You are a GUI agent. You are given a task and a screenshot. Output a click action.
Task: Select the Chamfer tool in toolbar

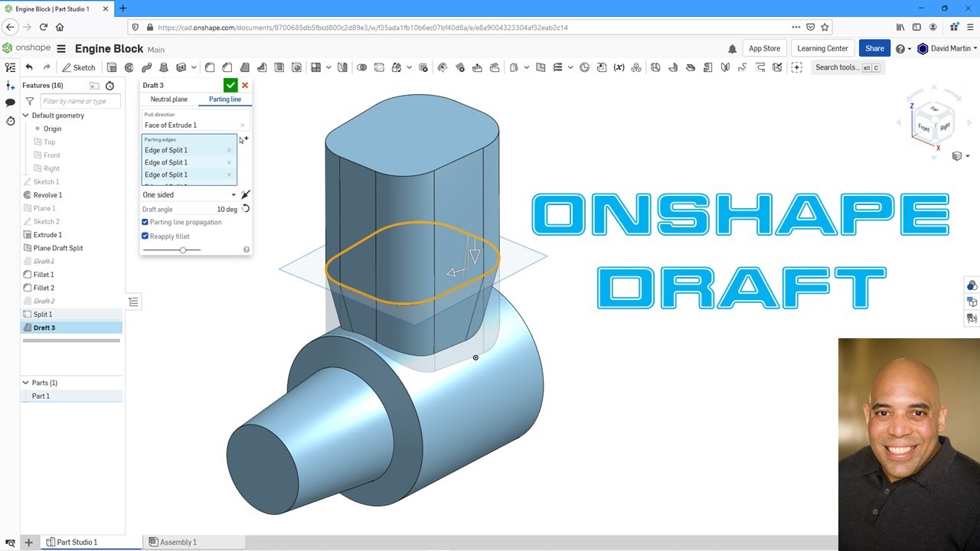[227, 67]
